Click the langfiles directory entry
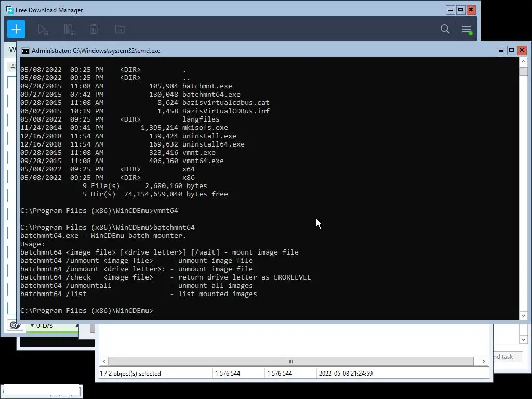This screenshot has width=532, height=399. (x=201, y=119)
